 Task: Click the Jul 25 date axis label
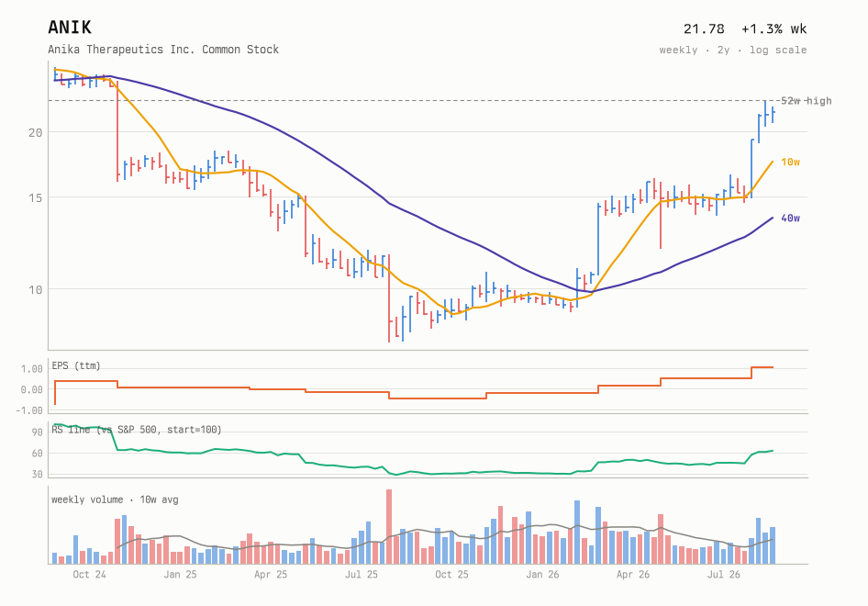(x=361, y=575)
